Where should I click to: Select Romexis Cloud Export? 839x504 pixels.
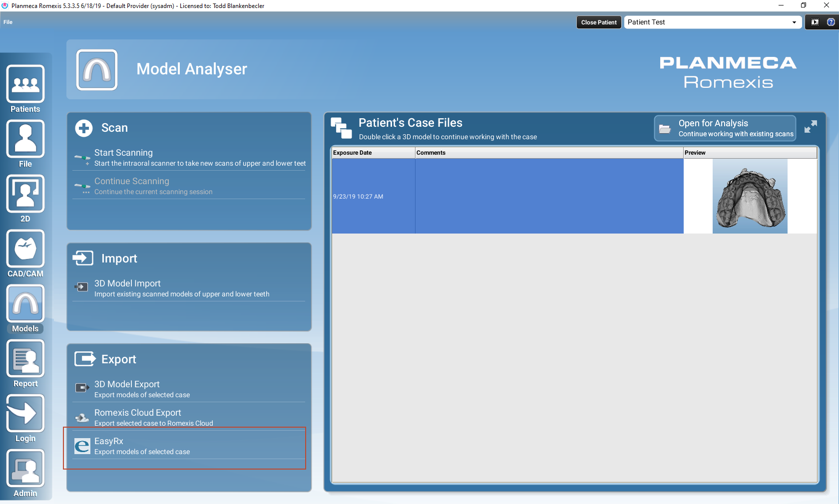(x=189, y=418)
